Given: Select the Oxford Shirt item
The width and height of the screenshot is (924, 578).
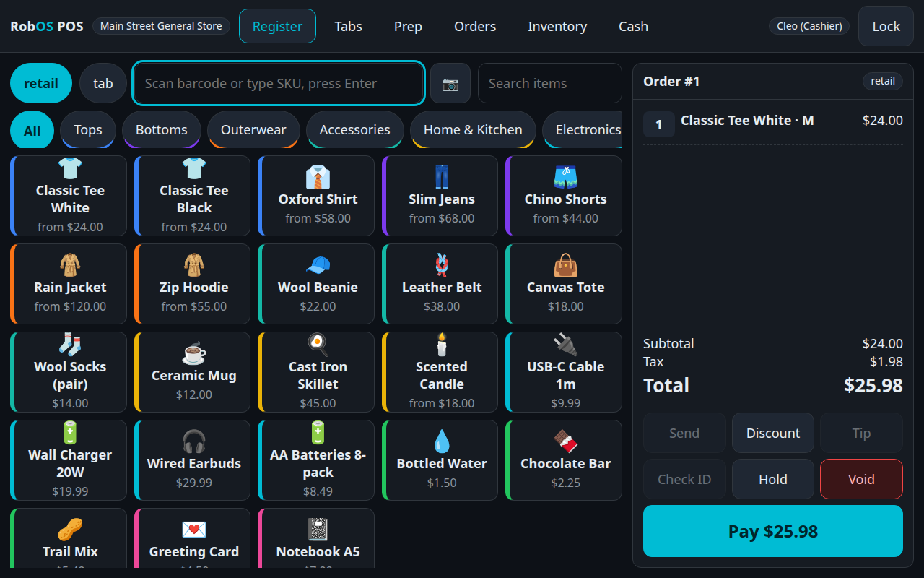Looking at the screenshot, I should click(x=316, y=196).
